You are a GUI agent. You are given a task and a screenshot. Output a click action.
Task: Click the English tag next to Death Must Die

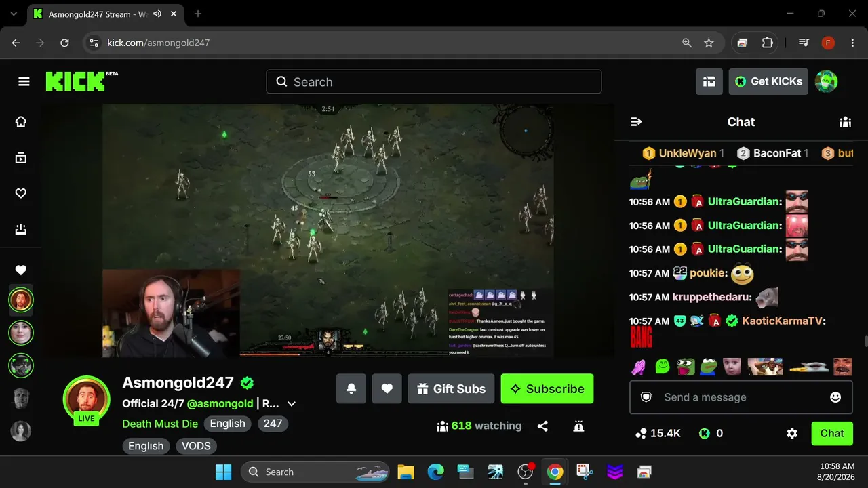click(227, 424)
